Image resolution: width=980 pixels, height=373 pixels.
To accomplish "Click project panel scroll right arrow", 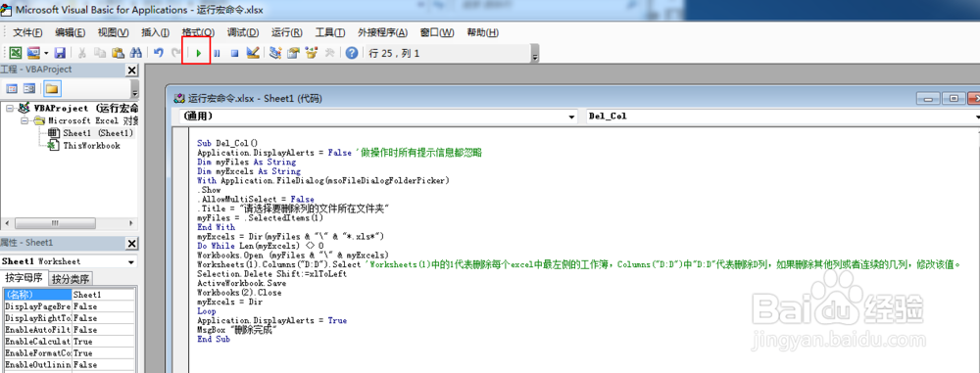I will pos(132,223).
